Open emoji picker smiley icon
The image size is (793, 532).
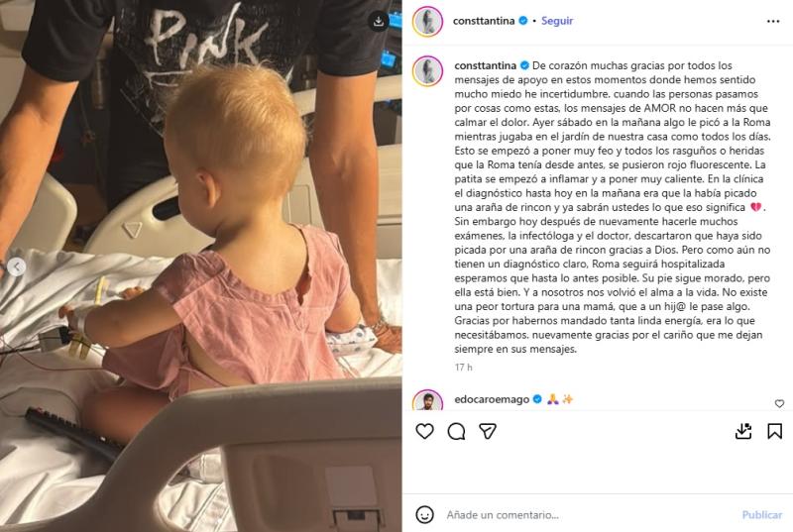click(x=424, y=514)
